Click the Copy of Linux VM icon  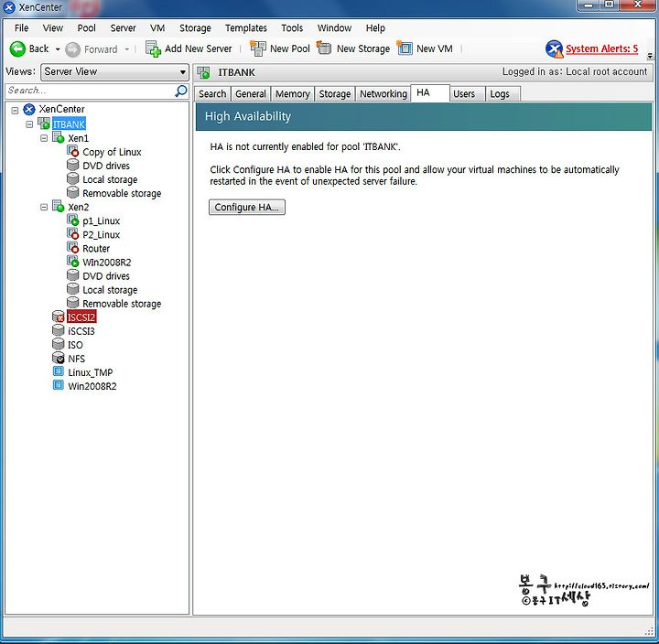[x=72, y=151]
